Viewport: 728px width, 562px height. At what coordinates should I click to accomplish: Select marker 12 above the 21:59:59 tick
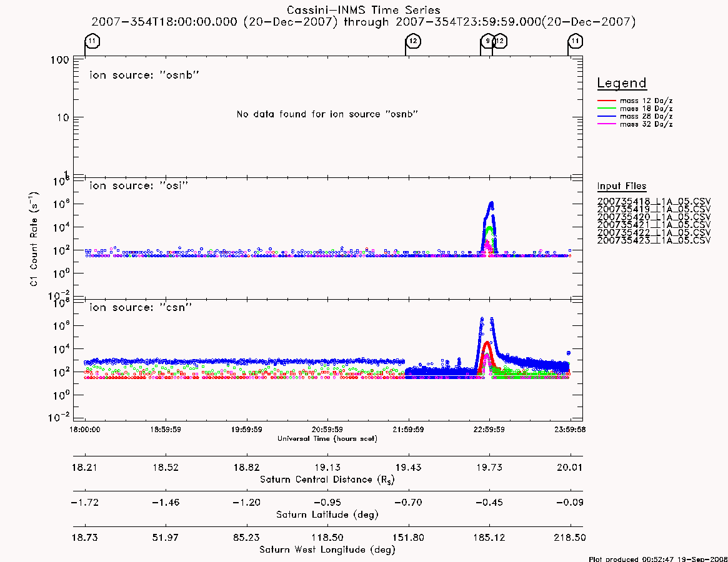(413, 41)
